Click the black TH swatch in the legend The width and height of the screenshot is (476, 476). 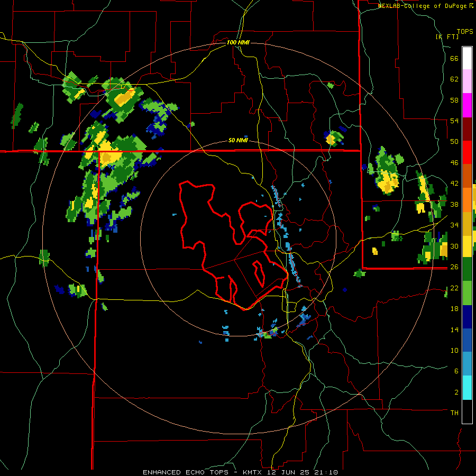pyautogui.click(x=467, y=411)
